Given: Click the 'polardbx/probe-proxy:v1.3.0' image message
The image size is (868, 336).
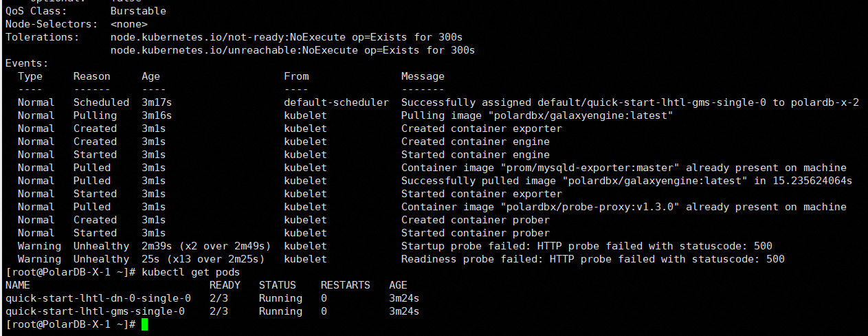Looking at the screenshot, I should [x=624, y=207].
